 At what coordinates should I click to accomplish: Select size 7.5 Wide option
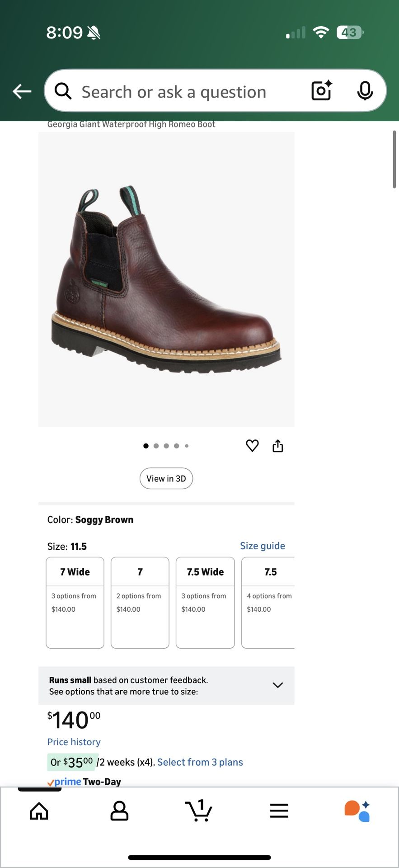pos(205,602)
